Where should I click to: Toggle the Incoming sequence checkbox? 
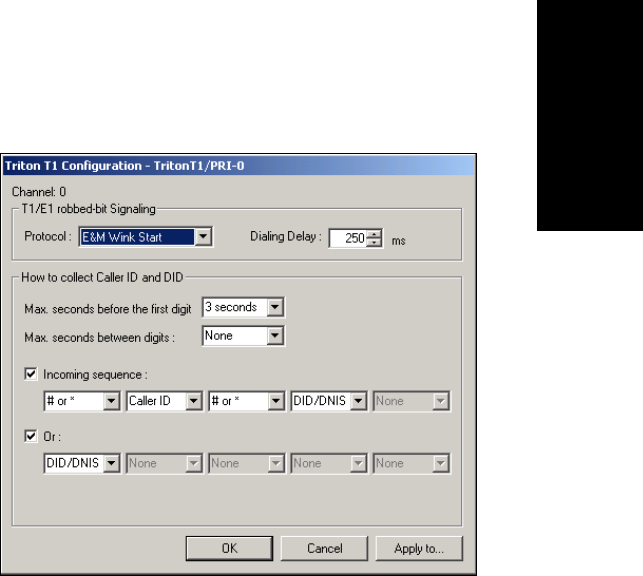pos(31,374)
